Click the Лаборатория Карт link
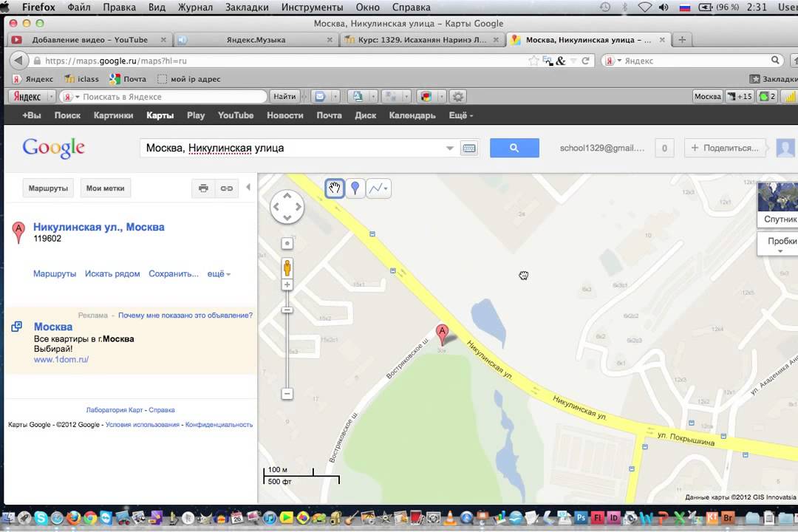 [115, 410]
